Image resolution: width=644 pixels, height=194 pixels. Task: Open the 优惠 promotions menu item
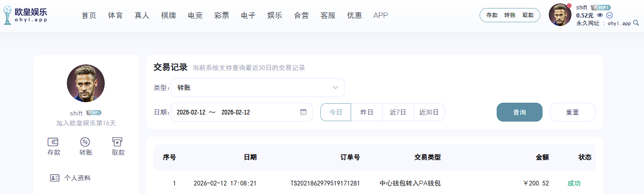tap(354, 15)
